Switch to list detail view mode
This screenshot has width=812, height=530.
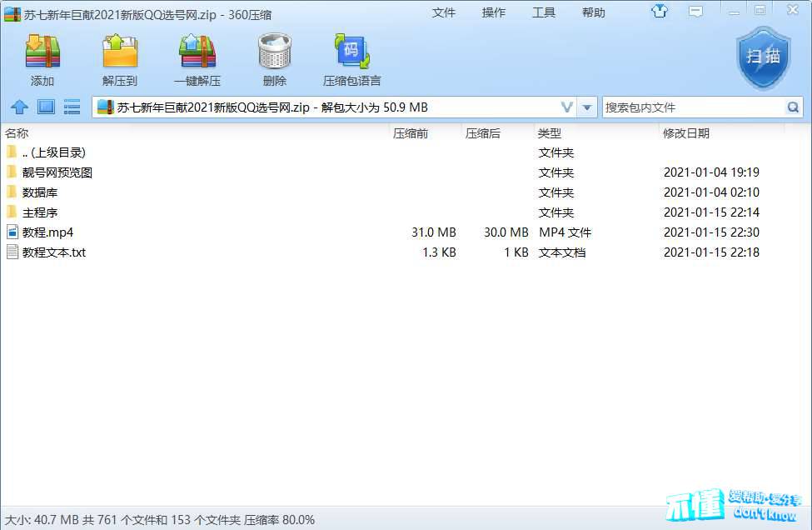pos(72,107)
